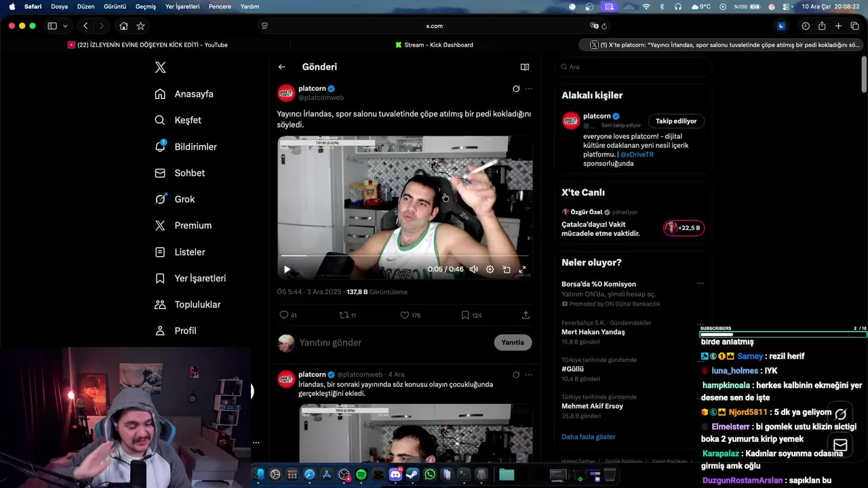Mute the video sound
Viewport: 868px width, 488px height.
point(473,269)
